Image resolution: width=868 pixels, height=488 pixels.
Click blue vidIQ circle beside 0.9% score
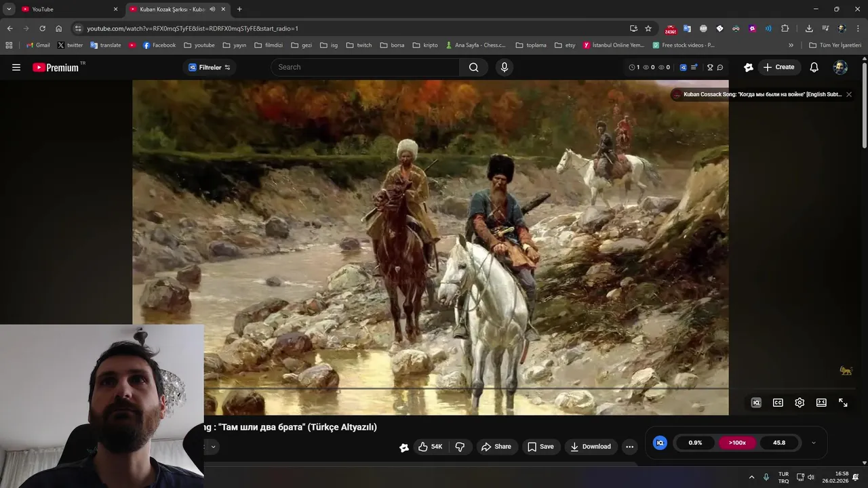tap(660, 443)
